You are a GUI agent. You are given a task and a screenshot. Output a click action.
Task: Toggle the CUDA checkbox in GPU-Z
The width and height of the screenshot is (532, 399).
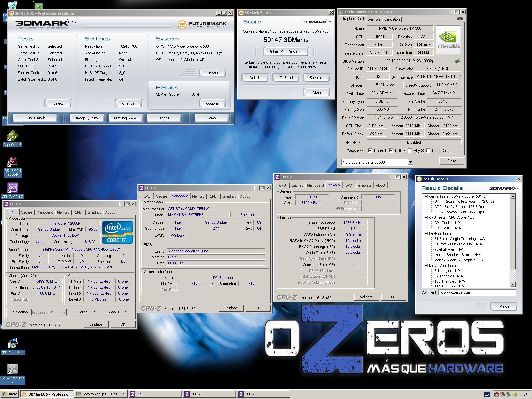391,150
